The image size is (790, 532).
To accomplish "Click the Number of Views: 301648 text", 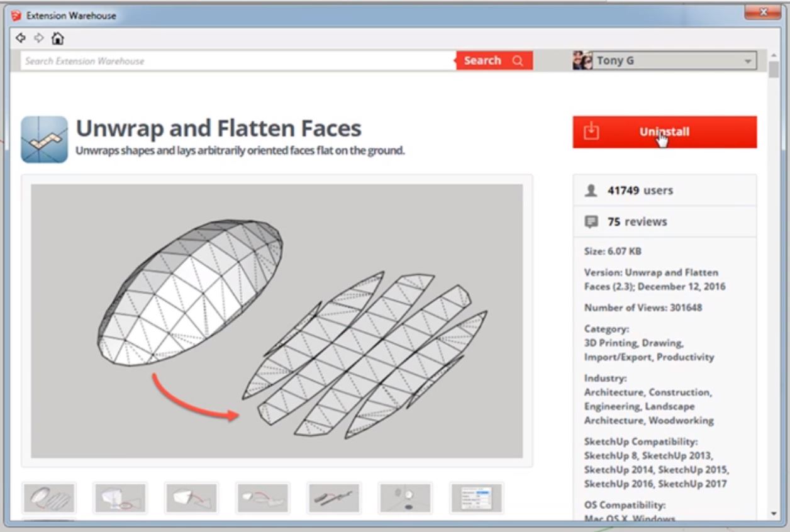I will pyautogui.click(x=643, y=308).
